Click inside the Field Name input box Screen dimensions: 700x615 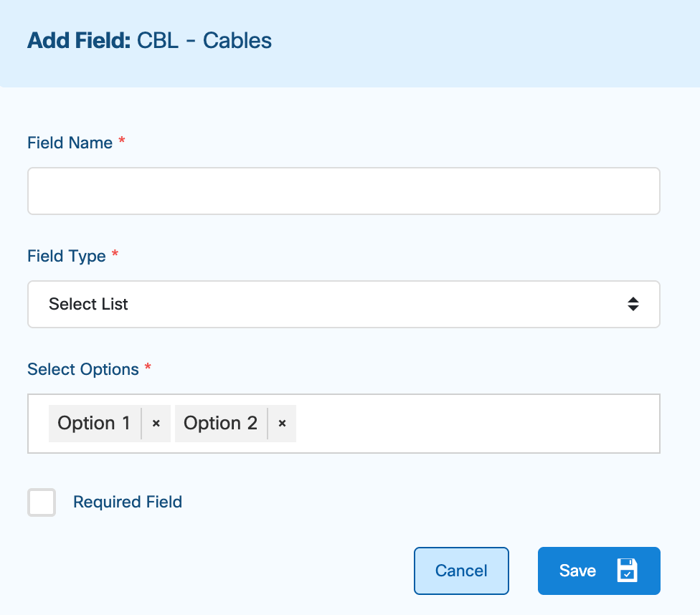(x=344, y=191)
